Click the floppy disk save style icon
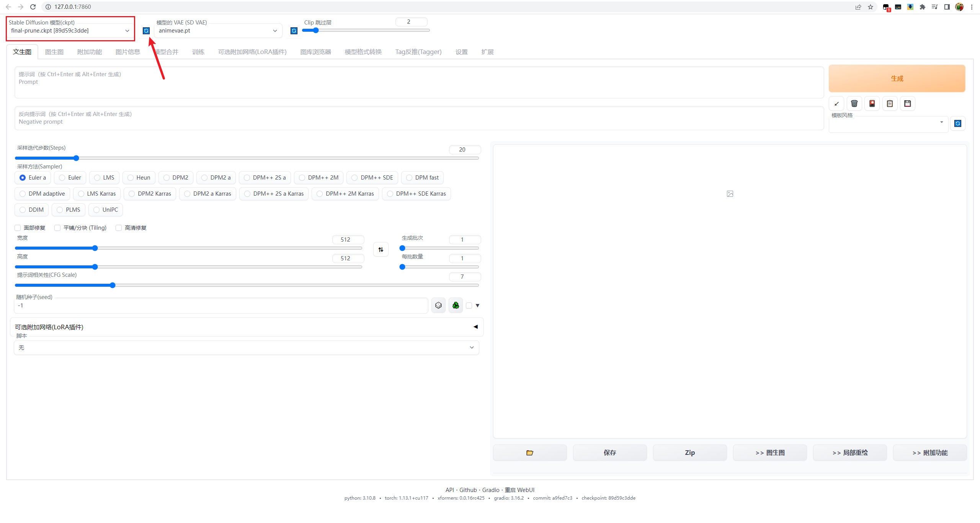 tap(907, 103)
